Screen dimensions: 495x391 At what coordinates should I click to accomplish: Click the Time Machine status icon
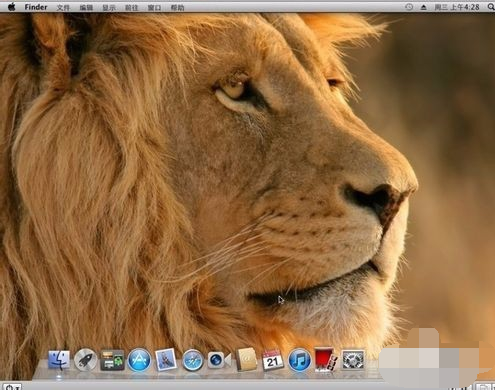coord(409,7)
